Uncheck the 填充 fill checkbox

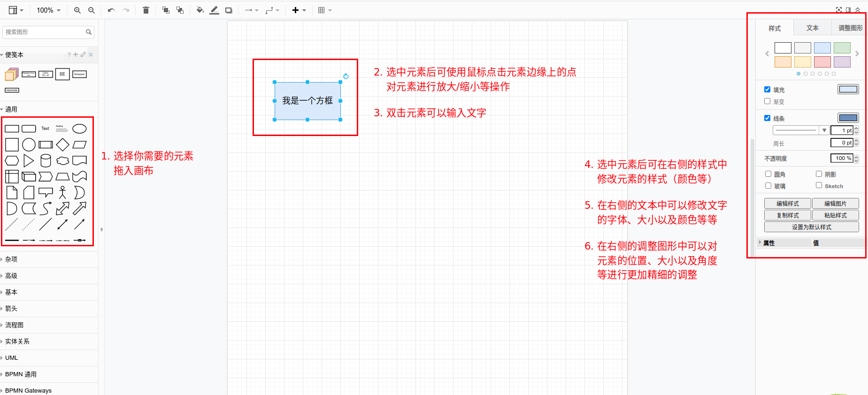pos(767,89)
